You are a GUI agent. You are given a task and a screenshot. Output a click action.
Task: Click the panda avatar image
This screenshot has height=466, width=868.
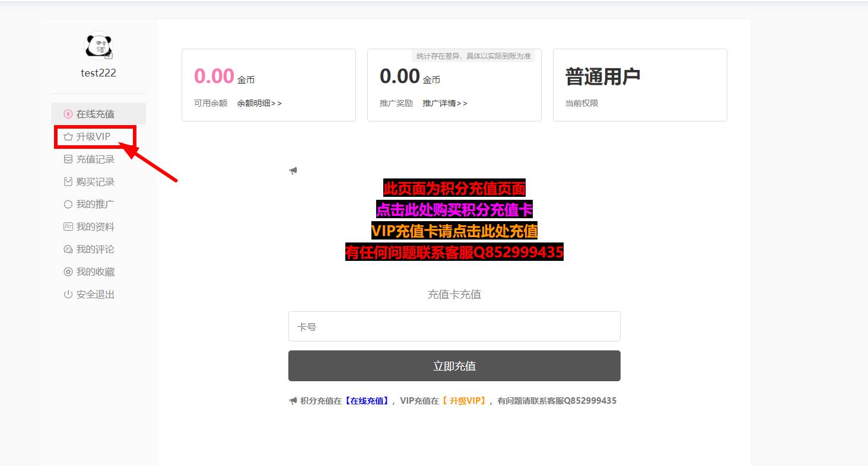98,46
